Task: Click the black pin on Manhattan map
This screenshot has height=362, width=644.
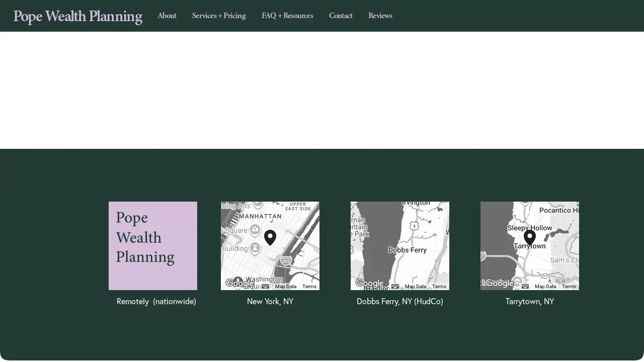Action: tap(270, 237)
